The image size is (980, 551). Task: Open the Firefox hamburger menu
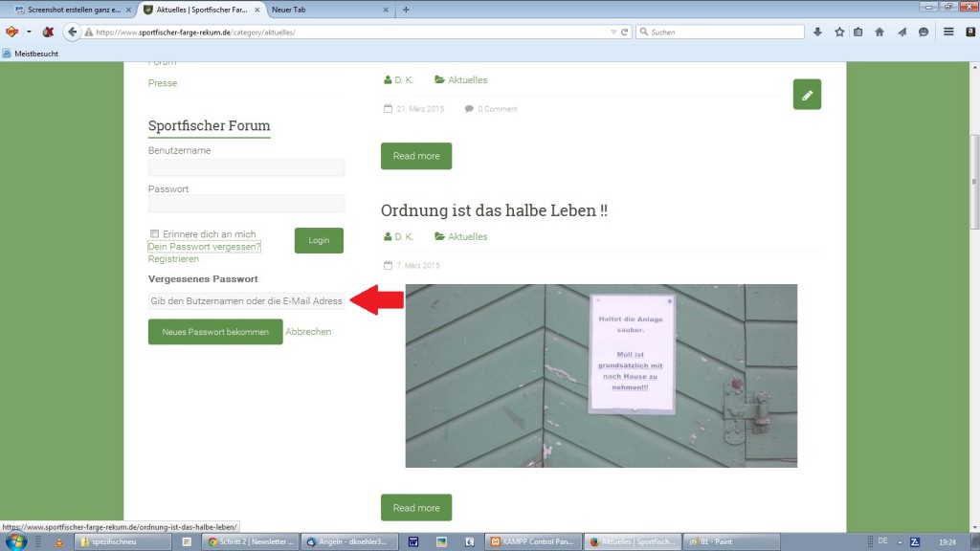pos(948,32)
